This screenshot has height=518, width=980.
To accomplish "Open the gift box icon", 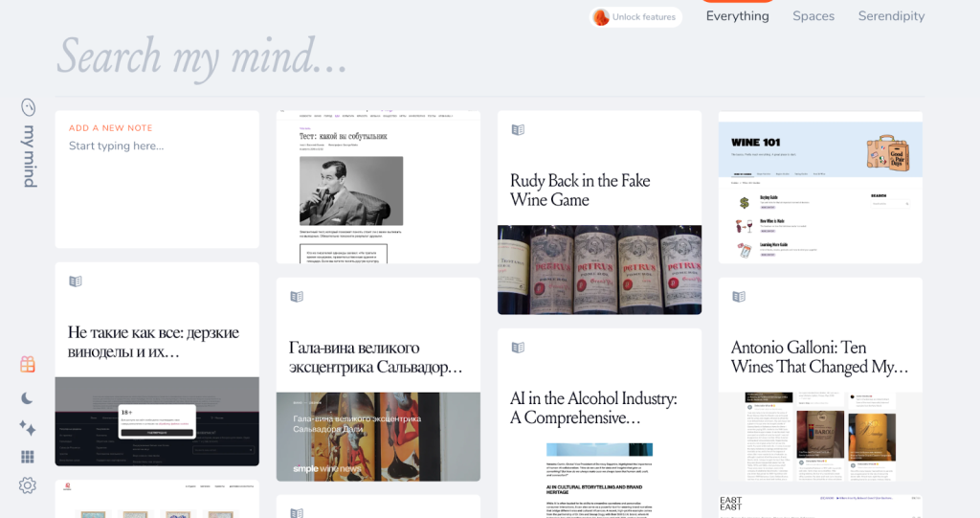I will pyautogui.click(x=28, y=364).
